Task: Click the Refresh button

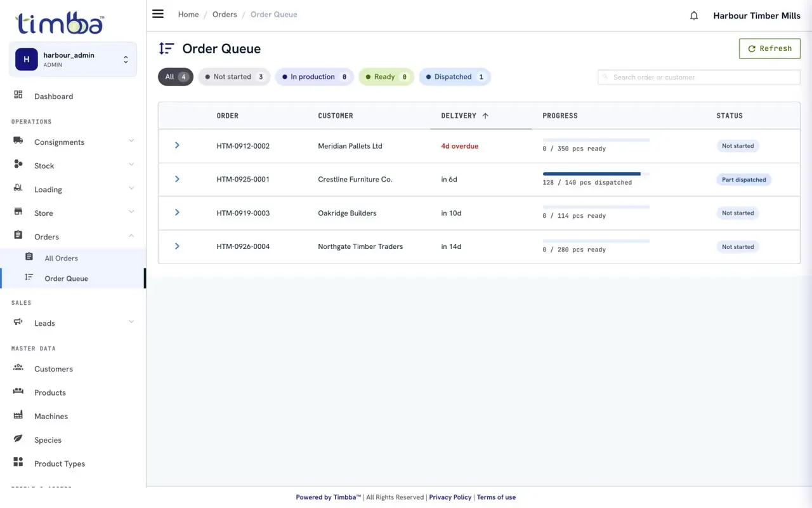Action: point(769,48)
